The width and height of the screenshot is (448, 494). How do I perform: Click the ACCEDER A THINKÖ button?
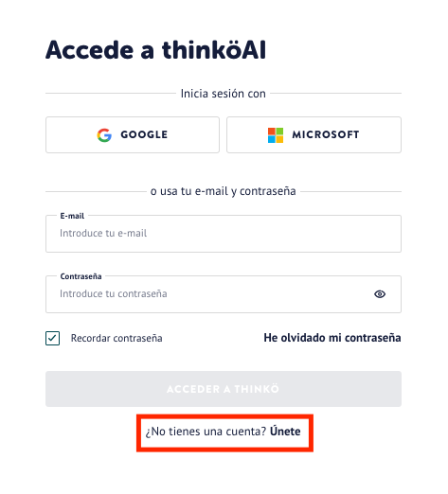[x=224, y=389]
